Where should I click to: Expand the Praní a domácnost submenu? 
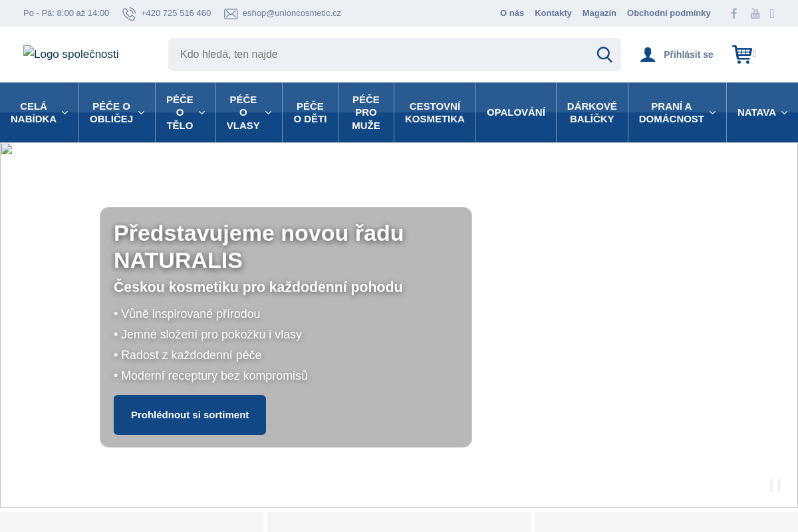712,113
